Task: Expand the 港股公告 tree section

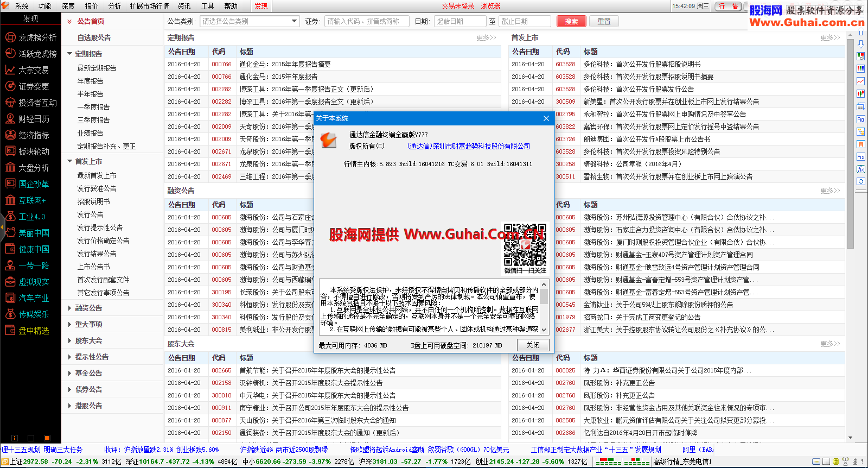Action: tap(69, 406)
